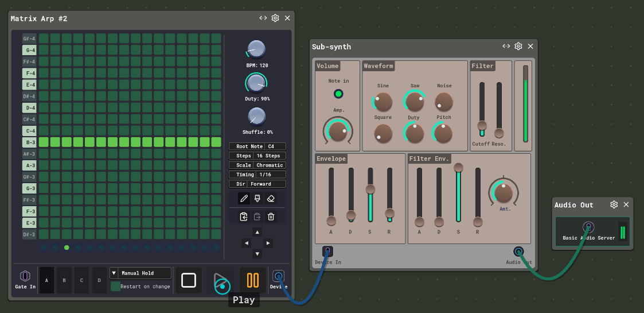Click the C-4 piano key label
The width and height of the screenshot is (644, 313).
pos(30,131)
